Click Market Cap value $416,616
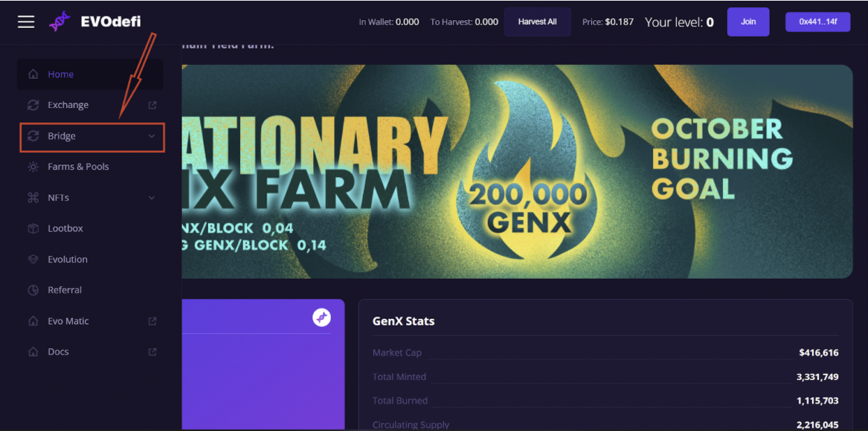 (x=818, y=353)
